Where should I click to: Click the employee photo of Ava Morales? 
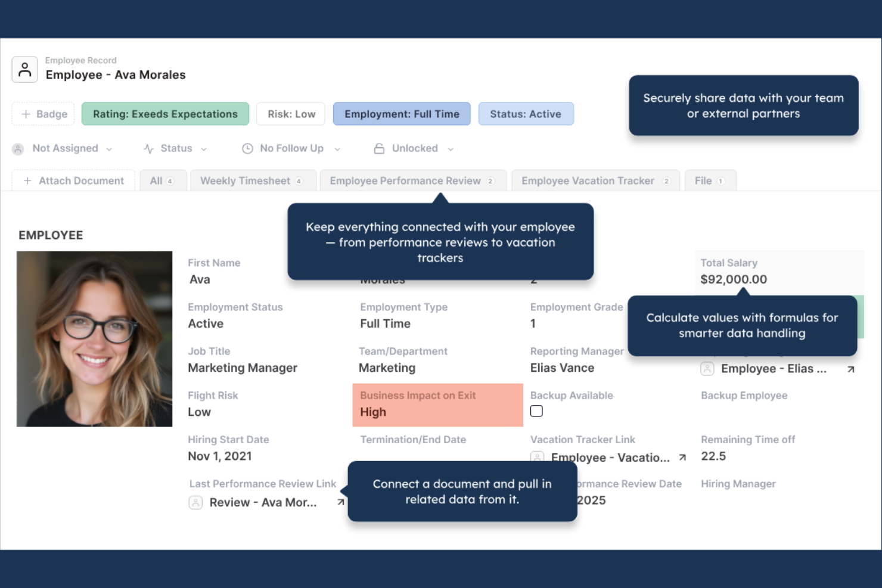94,338
